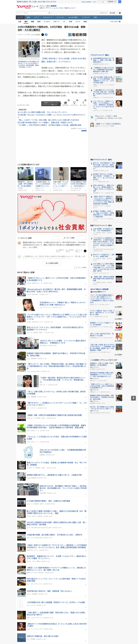Open 女子高生モデル、ギャルモデル related card thumbnail

point(61,174)
